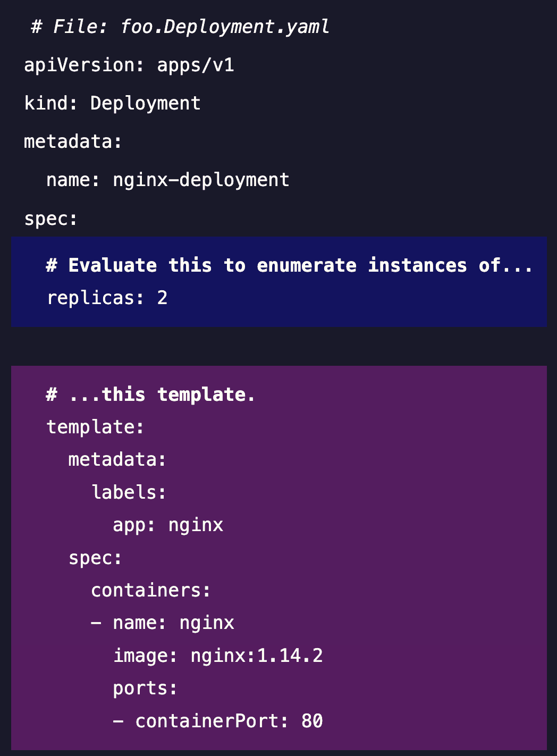The height and width of the screenshot is (756, 557).
Task: Click the image: nginx:1.14.2 line
Action: [218, 656]
